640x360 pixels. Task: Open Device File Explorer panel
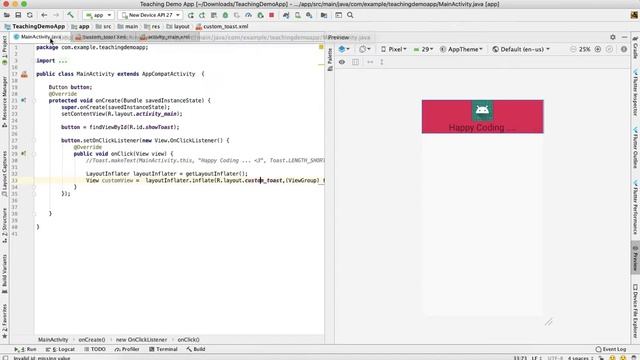point(636,311)
